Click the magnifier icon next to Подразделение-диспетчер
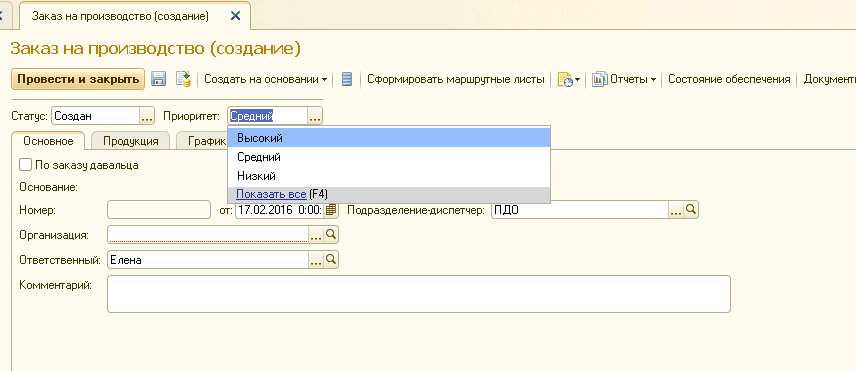This screenshot has height=371, width=856. click(691, 210)
